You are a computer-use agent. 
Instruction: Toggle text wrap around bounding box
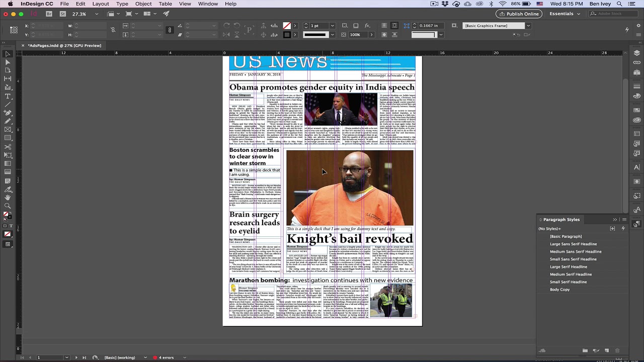[x=394, y=26]
